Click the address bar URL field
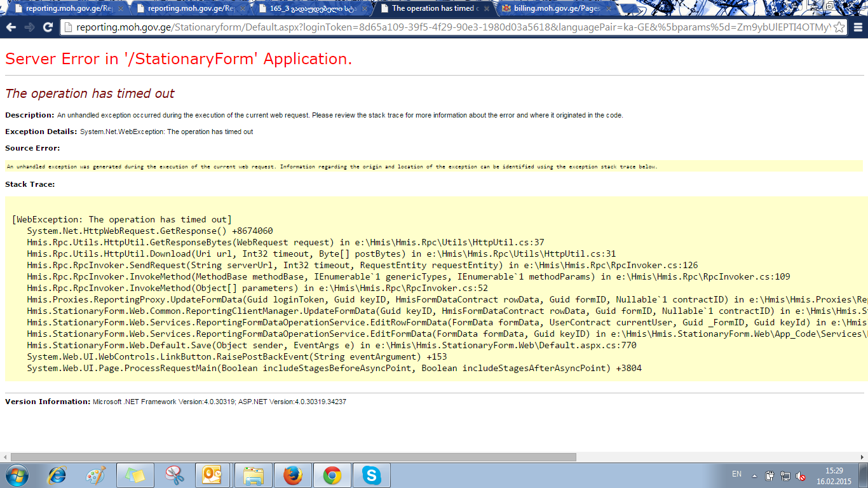 tap(445, 27)
